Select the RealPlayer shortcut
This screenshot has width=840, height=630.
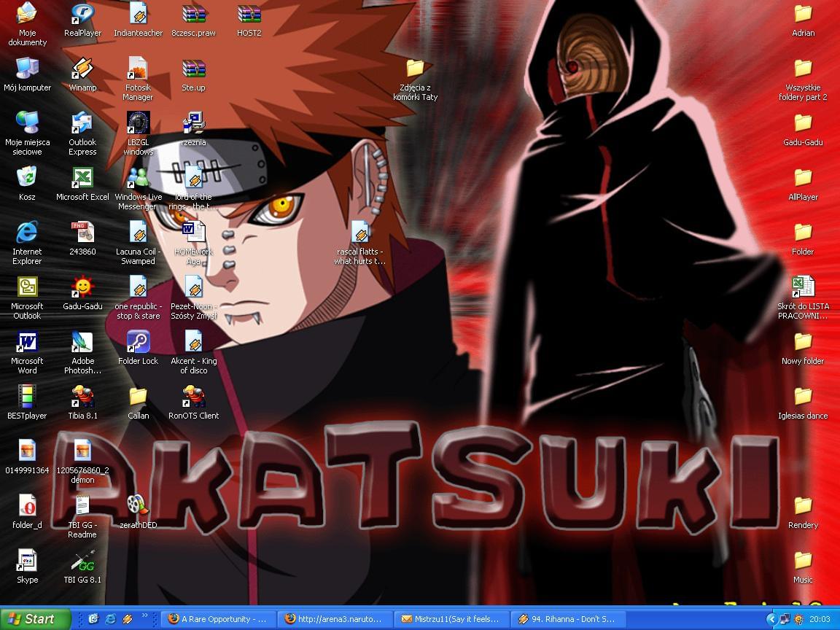82,13
